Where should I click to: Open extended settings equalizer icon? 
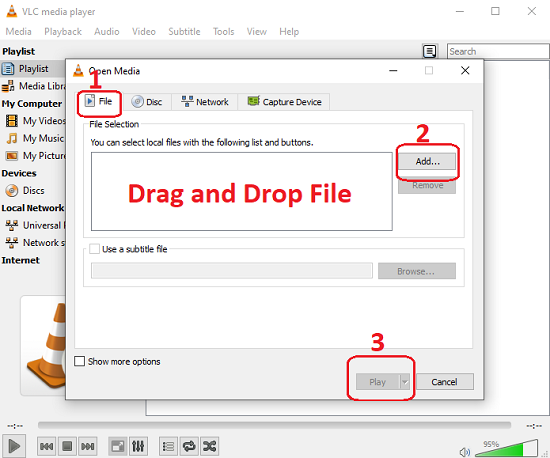pyautogui.click(x=138, y=446)
